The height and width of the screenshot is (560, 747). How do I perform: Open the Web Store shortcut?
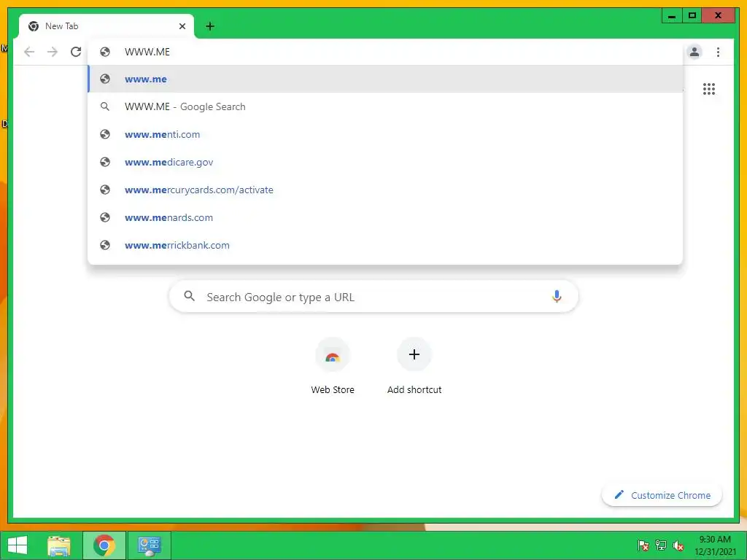pyautogui.click(x=333, y=366)
